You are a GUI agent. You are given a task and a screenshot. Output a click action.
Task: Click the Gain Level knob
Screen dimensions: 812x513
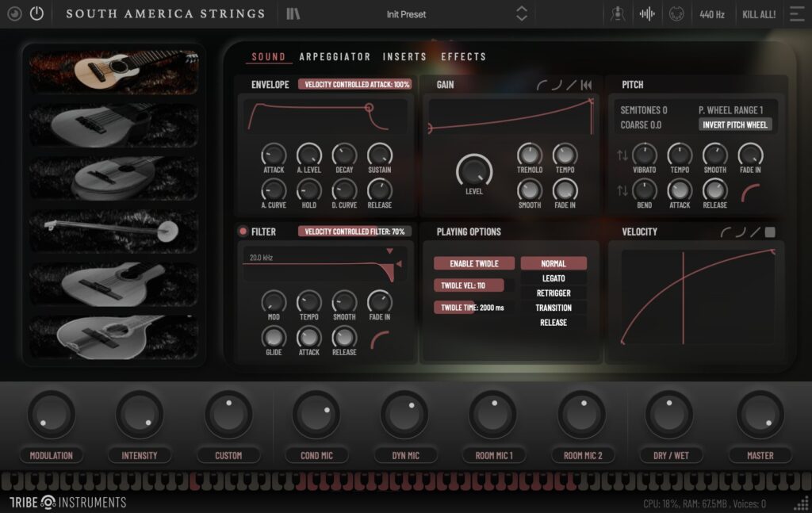coord(474,170)
